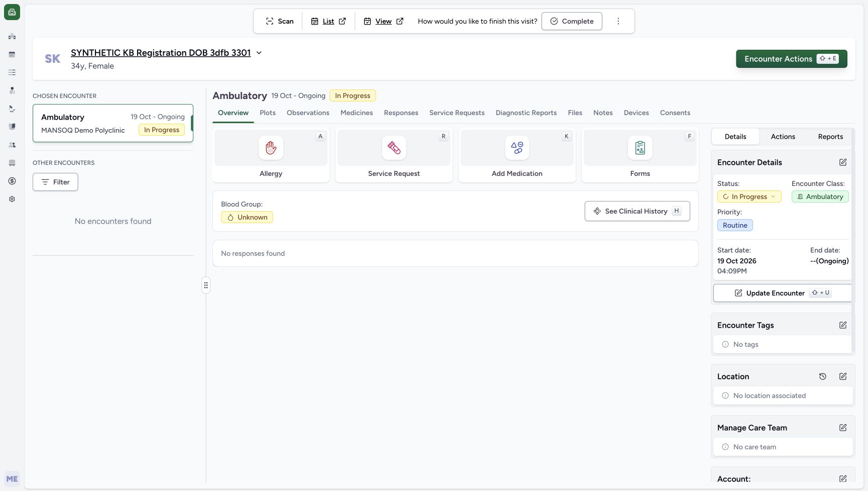Viewport: 868px width, 491px height.
Task: Select the Actions panel tab
Action: 783,137
